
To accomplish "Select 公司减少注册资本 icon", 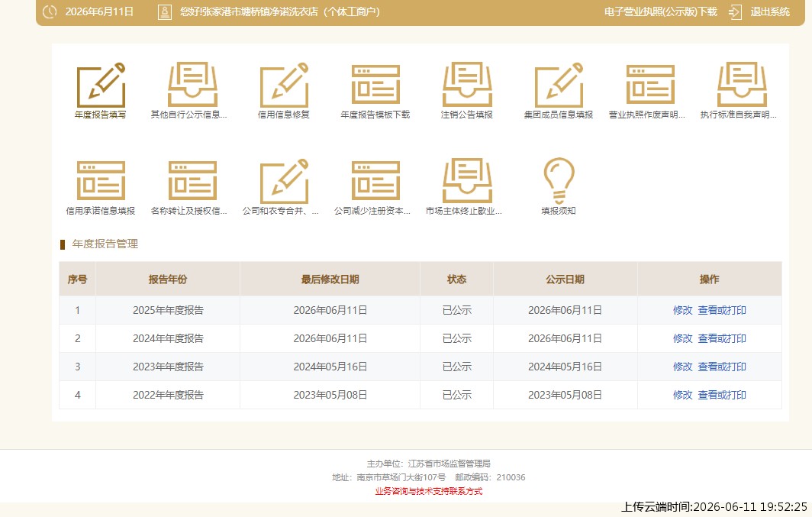I will click(x=375, y=180).
